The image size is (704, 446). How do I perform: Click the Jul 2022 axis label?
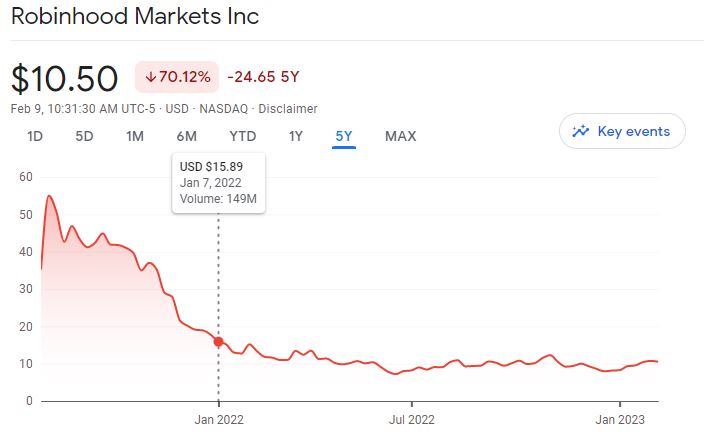point(410,419)
